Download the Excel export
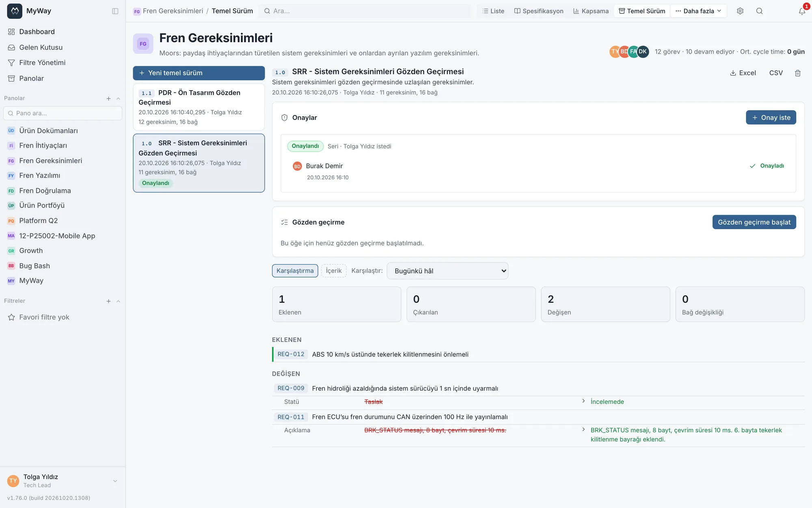Screen dimensions: 812x508 [743, 73]
